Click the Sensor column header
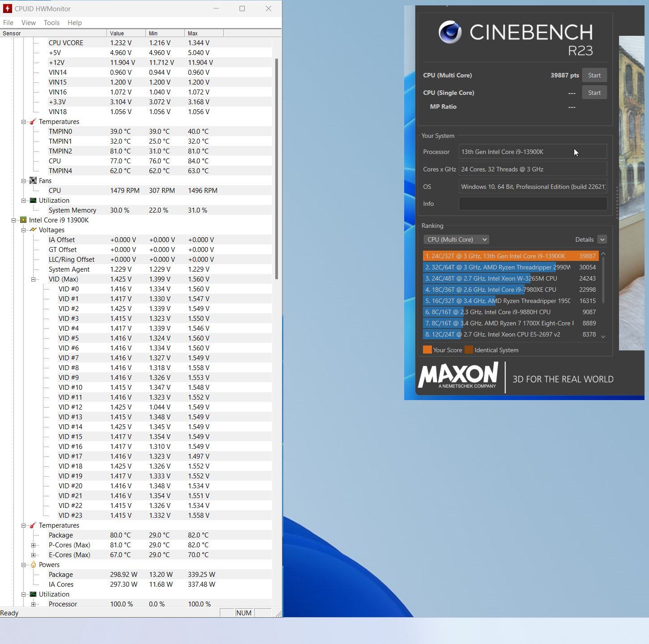Image resolution: width=649 pixels, height=644 pixels. pos(53,34)
